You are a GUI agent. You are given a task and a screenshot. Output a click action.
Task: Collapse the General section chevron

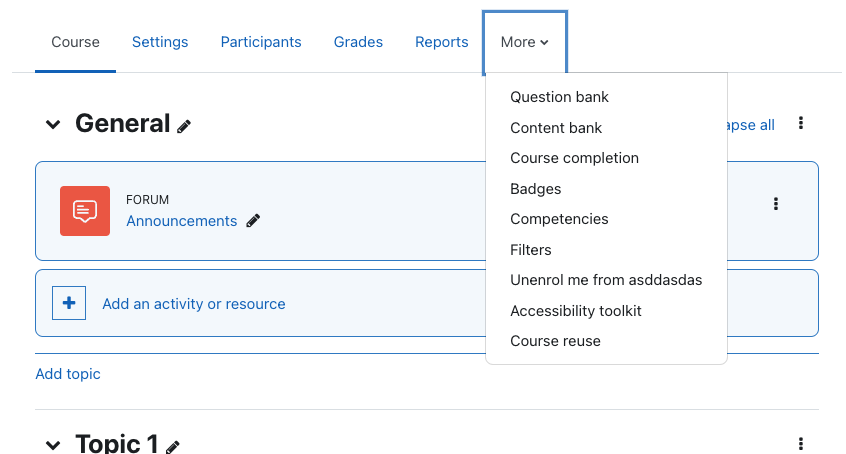pos(53,125)
